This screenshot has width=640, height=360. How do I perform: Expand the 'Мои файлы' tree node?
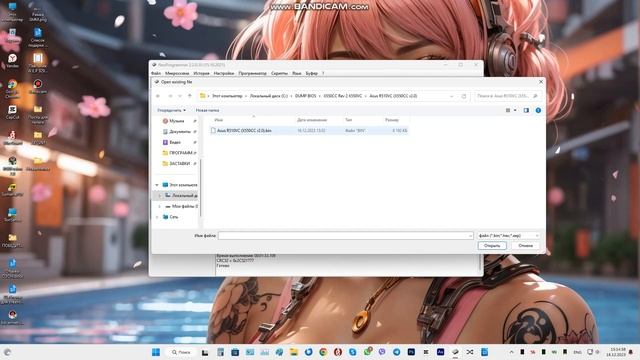point(159,206)
